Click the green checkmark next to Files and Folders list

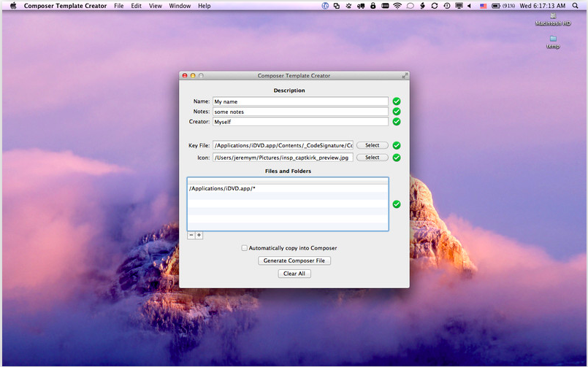click(397, 204)
